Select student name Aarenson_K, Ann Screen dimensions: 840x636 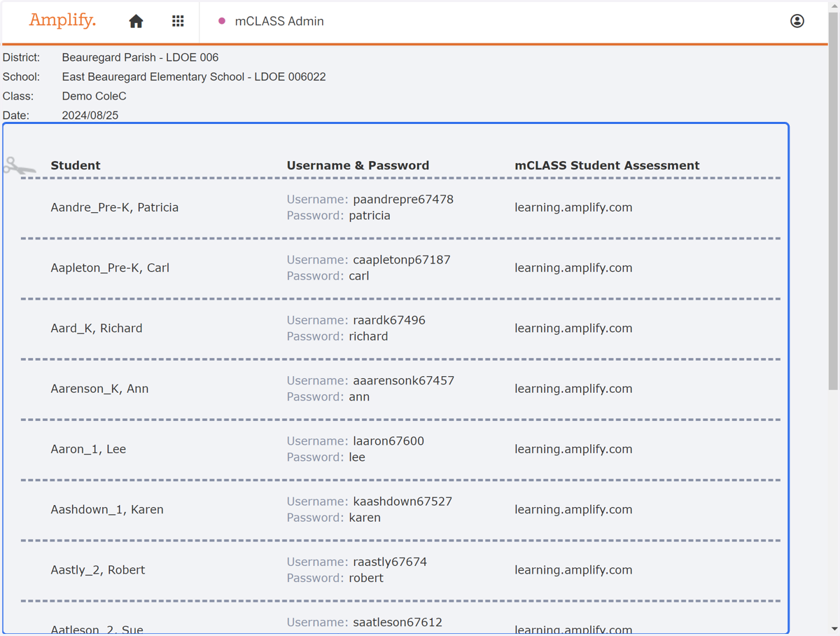point(99,388)
